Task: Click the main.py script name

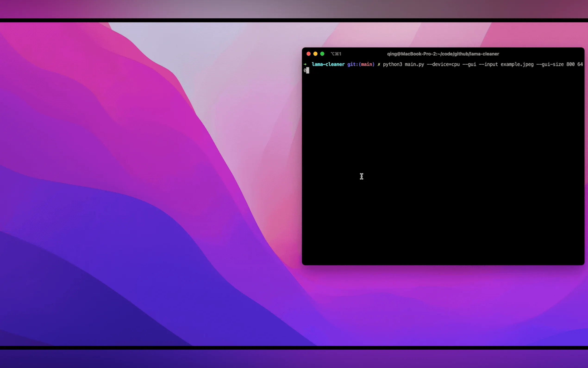Action: (x=414, y=64)
